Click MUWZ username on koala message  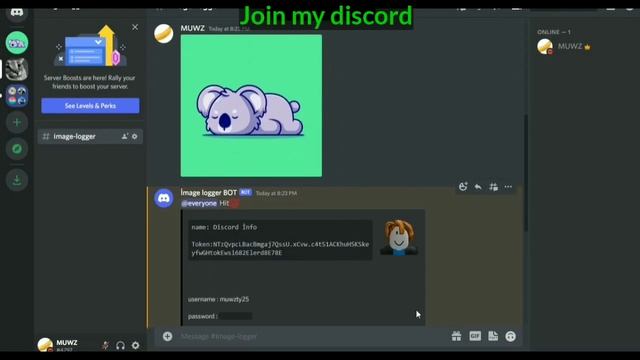(193, 28)
